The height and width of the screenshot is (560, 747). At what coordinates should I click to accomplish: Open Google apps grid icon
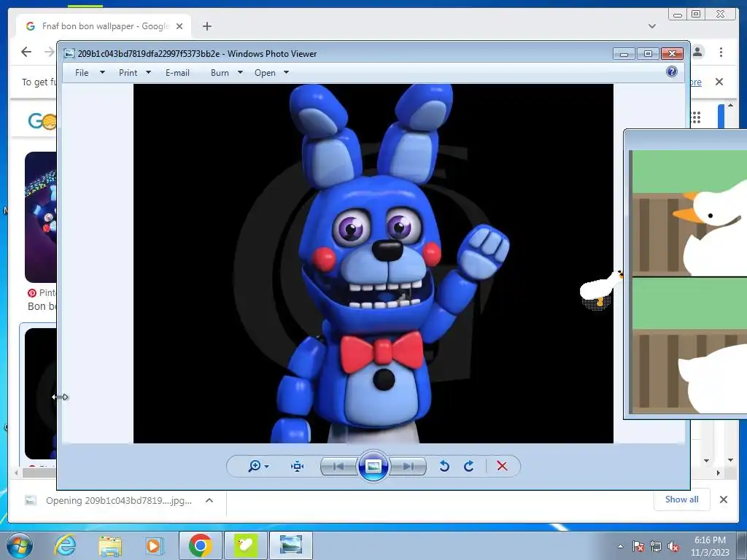click(695, 117)
